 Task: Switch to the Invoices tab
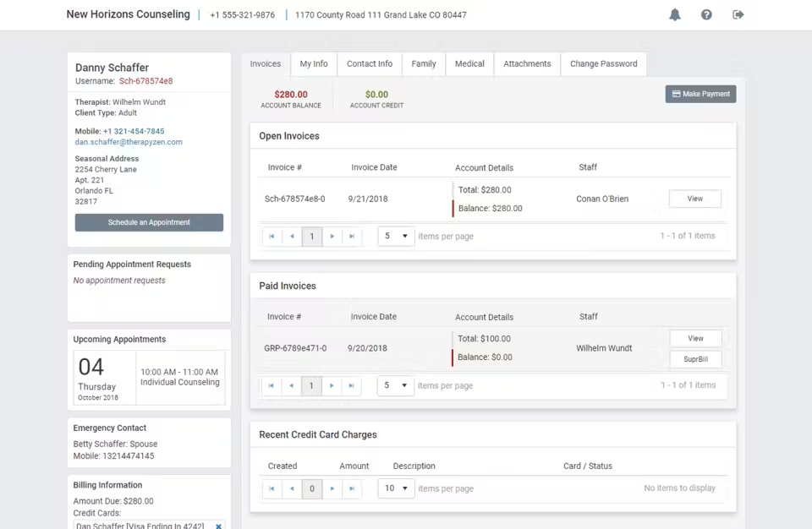pyautogui.click(x=265, y=63)
